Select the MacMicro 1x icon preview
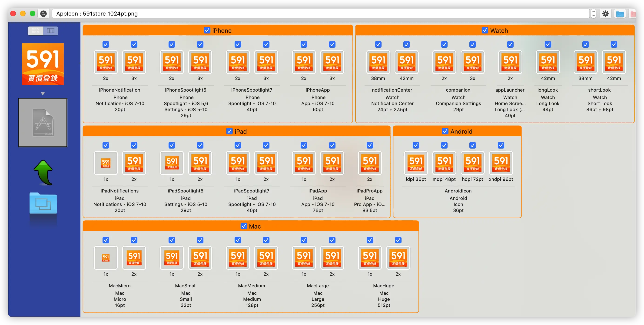This screenshot has width=644, height=325. pyautogui.click(x=106, y=258)
